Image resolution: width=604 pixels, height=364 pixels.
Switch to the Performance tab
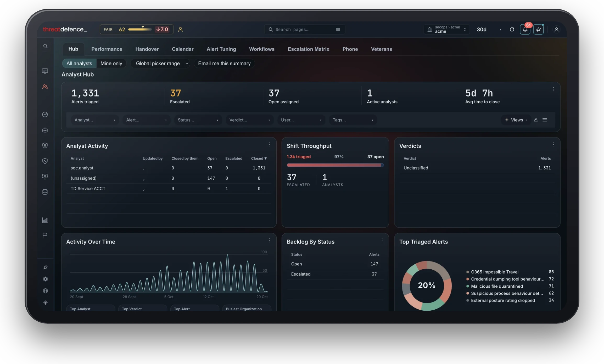tap(107, 49)
